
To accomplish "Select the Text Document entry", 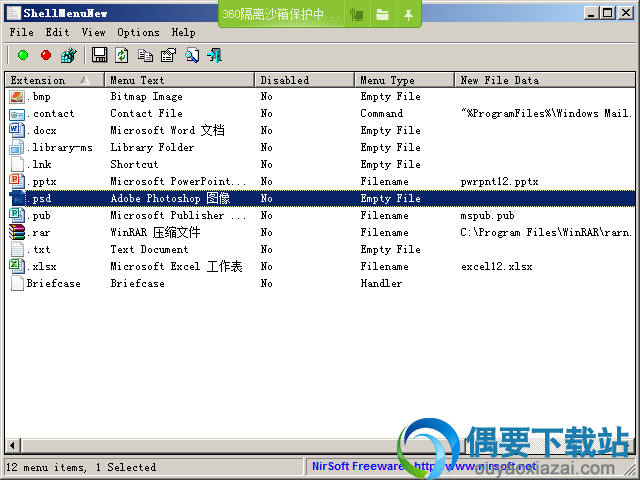I will [x=149, y=249].
